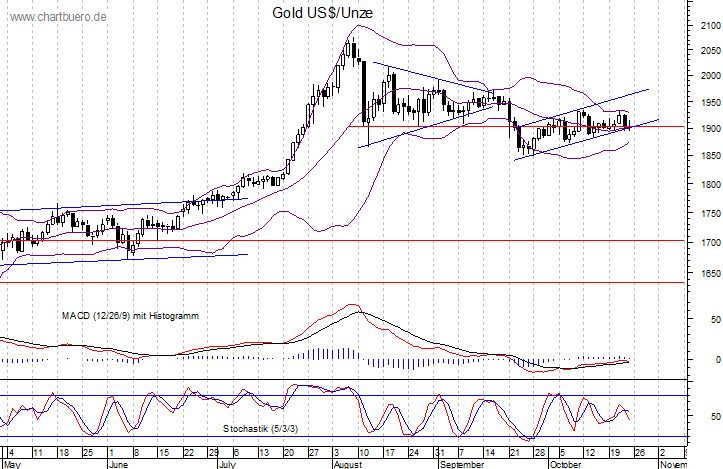The height and width of the screenshot is (469, 723).
Task: Click the 1950 price axis label
Action: [711, 102]
